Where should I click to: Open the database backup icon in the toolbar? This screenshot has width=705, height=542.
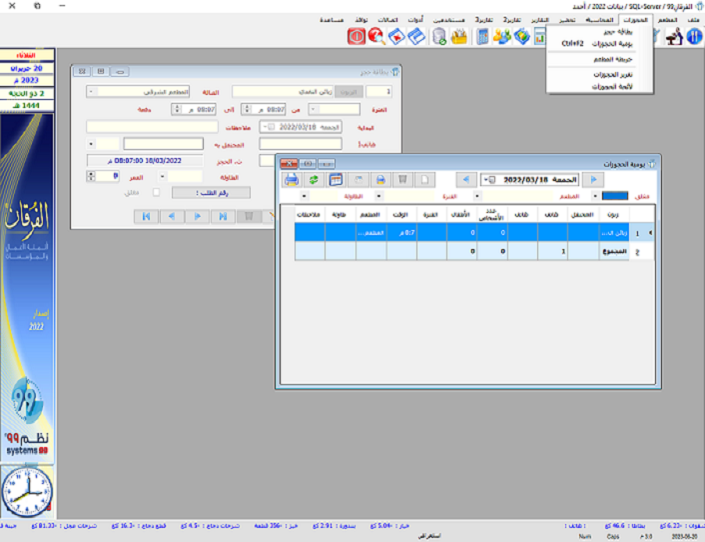(x=439, y=37)
